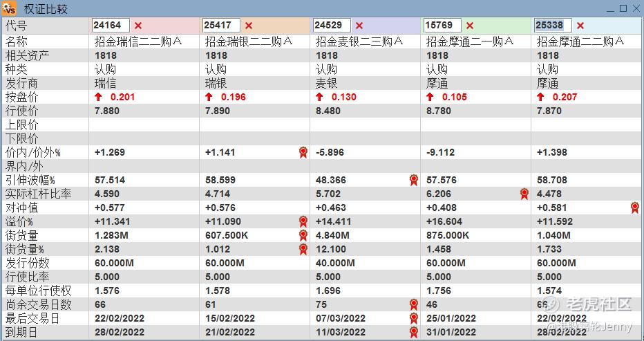Select the 最后交易日 row label
This screenshot has width=644, height=341.
(x=32, y=318)
